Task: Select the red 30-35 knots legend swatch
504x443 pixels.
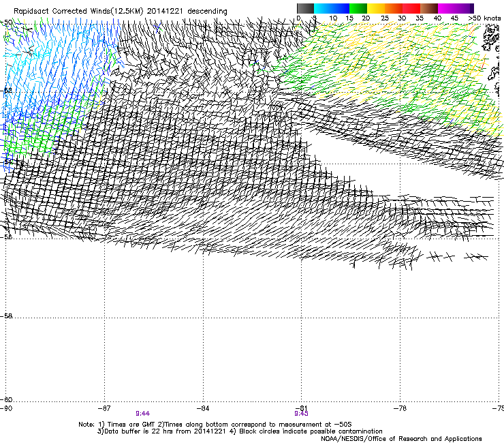Action: [x=411, y=8]
